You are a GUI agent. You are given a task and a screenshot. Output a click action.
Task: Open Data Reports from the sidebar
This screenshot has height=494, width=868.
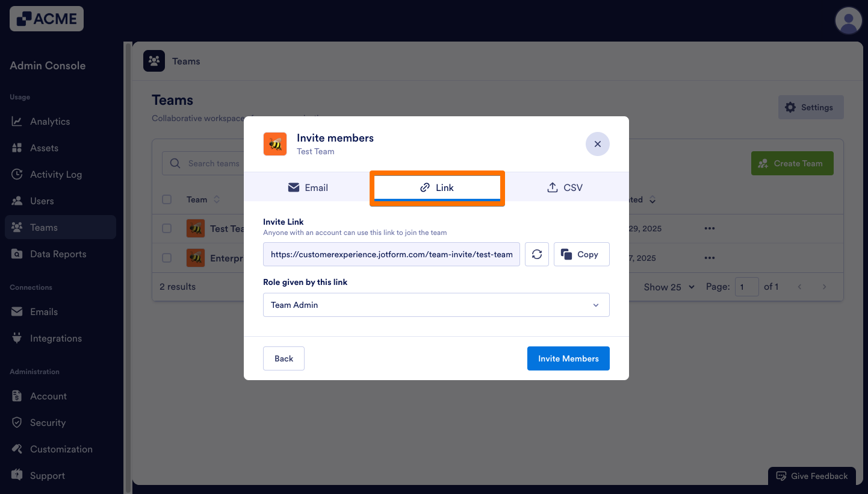point(58,254)
